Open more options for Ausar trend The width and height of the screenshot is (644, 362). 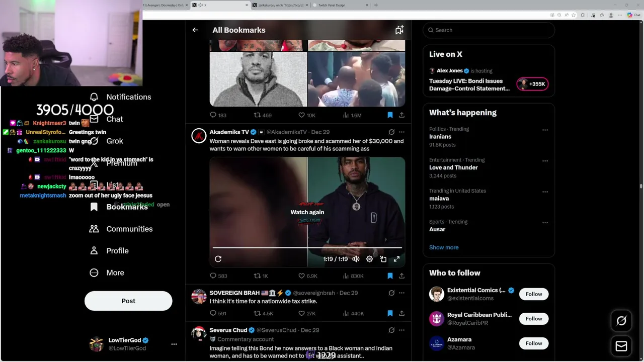coord(545,223)
